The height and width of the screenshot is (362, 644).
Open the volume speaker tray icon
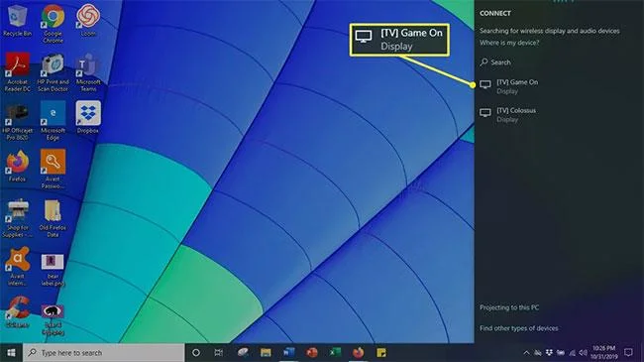583,353
